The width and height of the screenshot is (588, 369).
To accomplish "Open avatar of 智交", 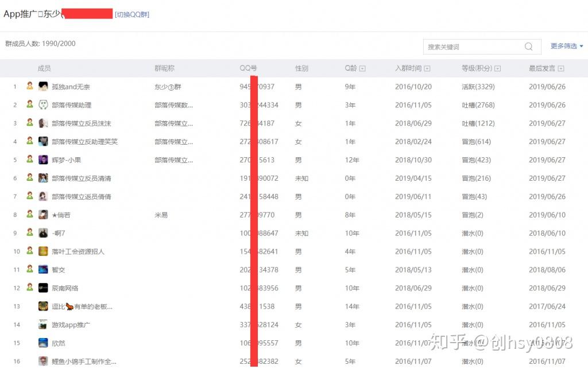I will (x=43, y=270).
